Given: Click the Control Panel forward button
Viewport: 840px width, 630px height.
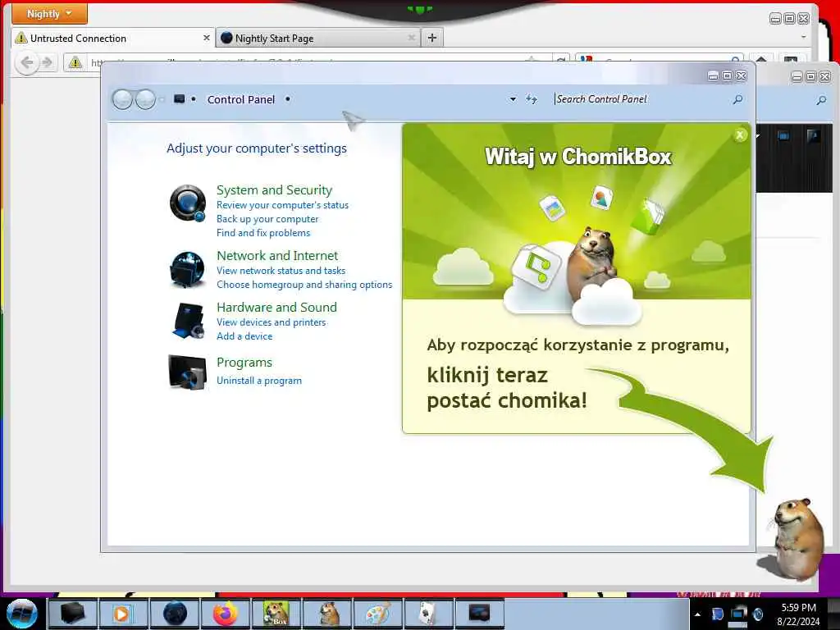Looking at the screenshot, I should click(x=145, y=99).
